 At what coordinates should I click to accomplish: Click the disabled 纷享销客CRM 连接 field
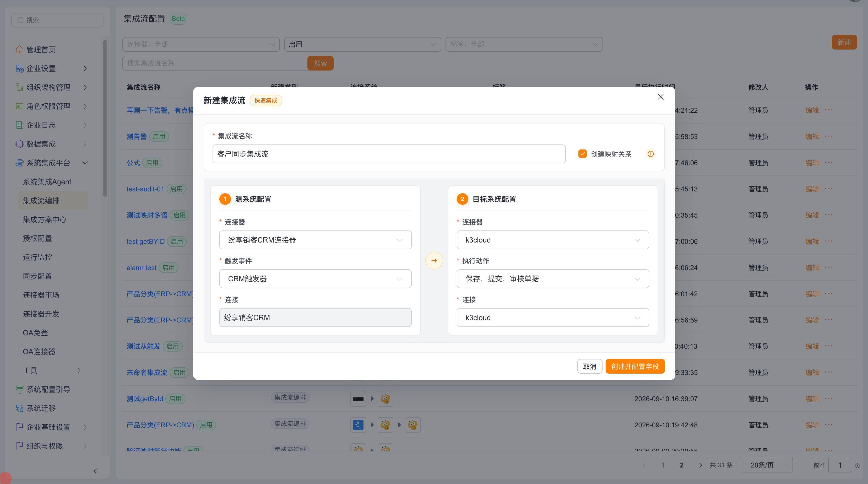point(315,318)
